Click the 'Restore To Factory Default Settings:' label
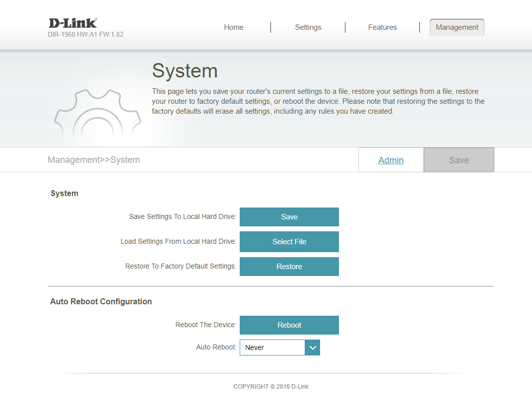This screenshot has width=532, height=416. tap(181, 266)
